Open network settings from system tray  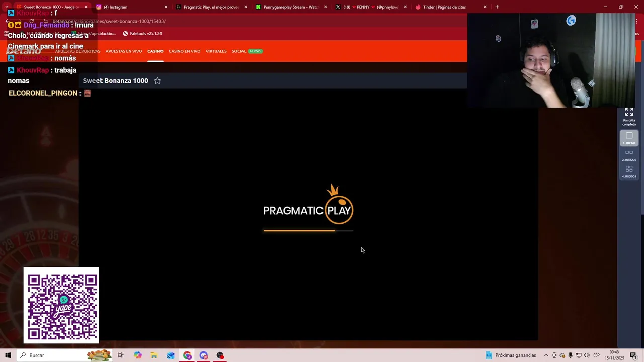pos(579,355)
